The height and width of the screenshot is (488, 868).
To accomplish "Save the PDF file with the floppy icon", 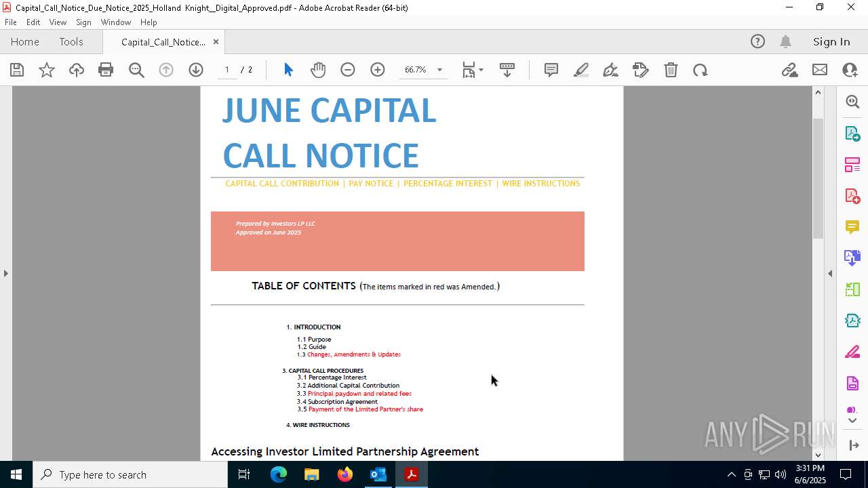I will pyautogui.click(x=17, y=70).
